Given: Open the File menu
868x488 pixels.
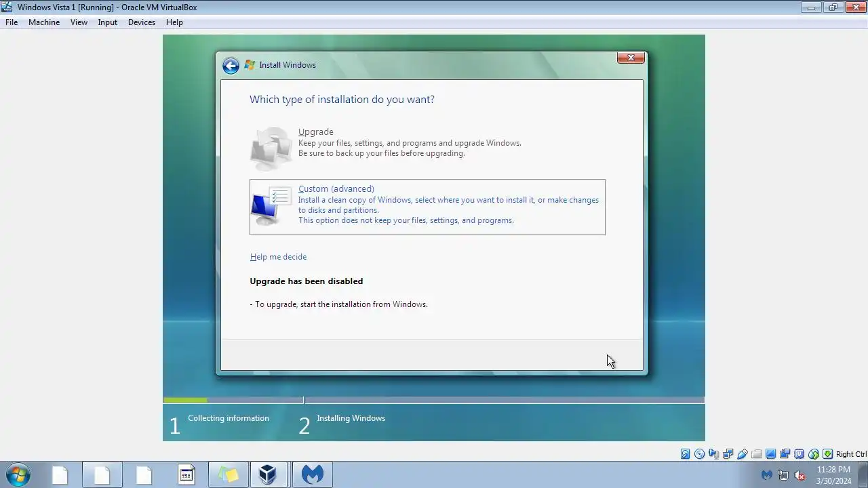Looking at the screenshot, I should click(x=12, y=22).
